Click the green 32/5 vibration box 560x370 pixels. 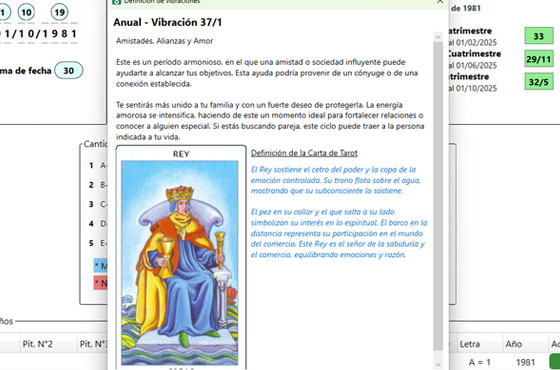[539, 81]
